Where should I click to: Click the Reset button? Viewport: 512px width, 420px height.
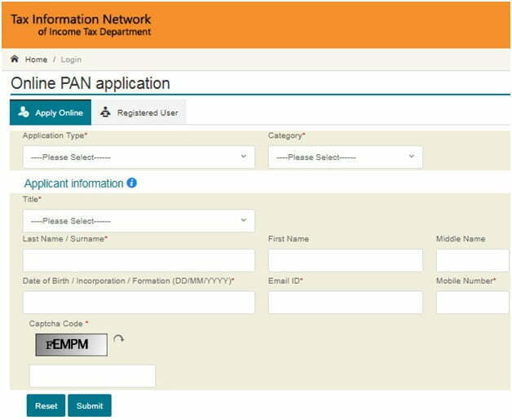[46, 405]
